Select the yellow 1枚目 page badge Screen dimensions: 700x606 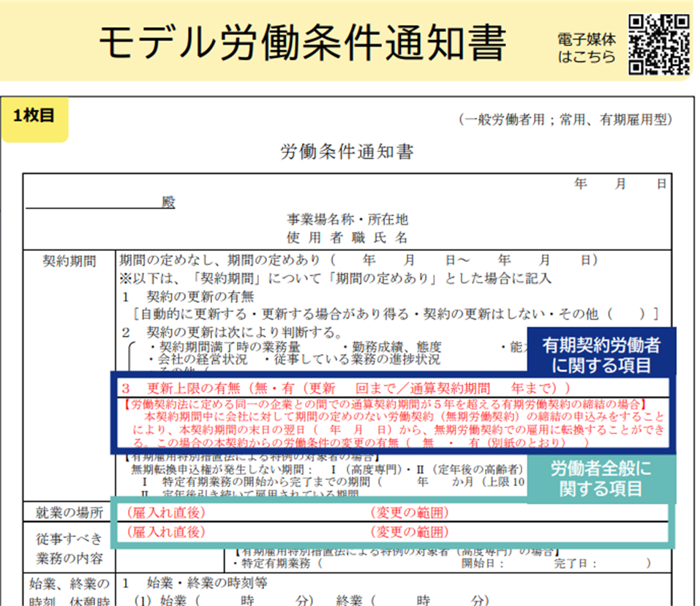point(34,116)
